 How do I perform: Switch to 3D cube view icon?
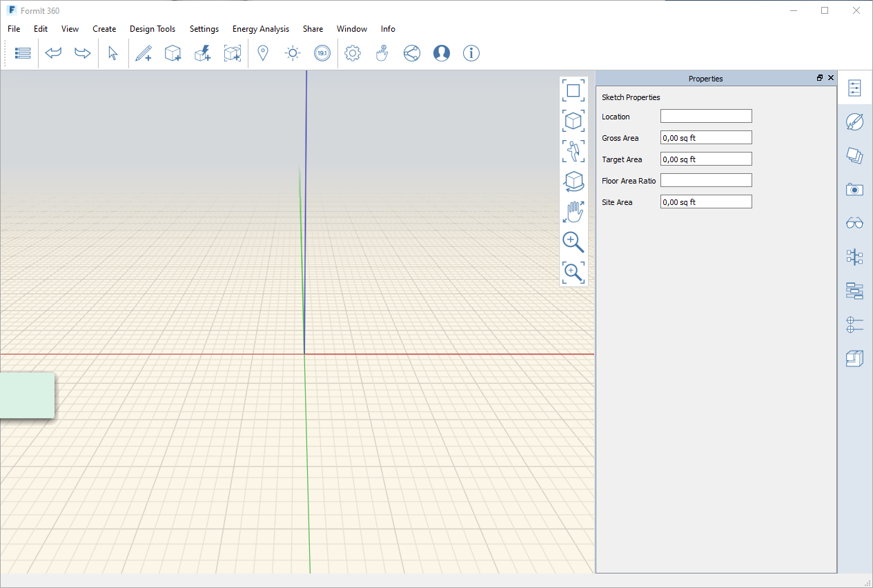[573, 121]
